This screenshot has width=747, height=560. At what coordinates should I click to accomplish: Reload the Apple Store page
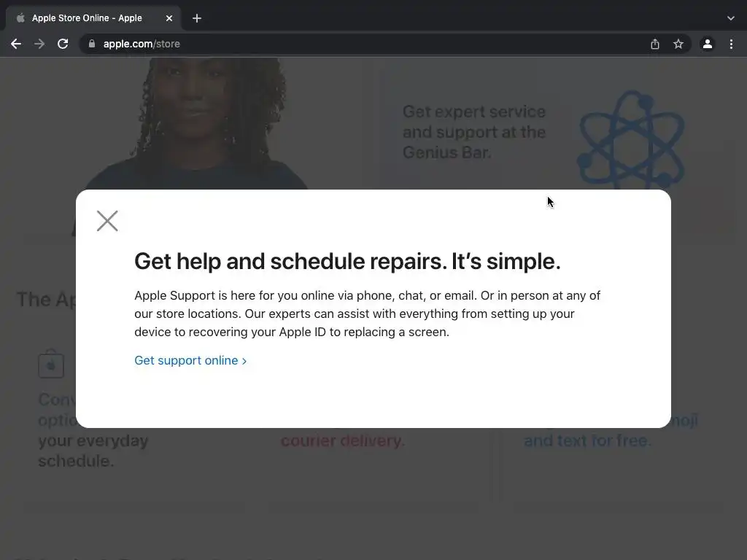pyautogui.click(x=63, y=44)
